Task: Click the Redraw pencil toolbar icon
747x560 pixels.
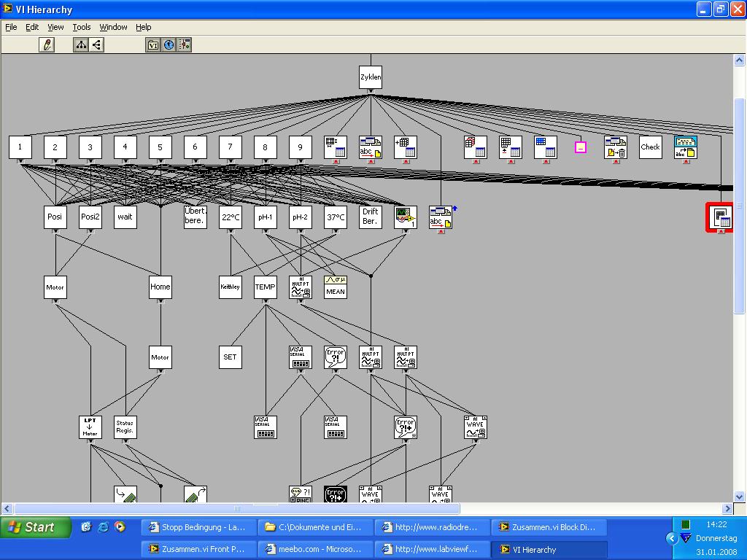Action: (47, 44)
